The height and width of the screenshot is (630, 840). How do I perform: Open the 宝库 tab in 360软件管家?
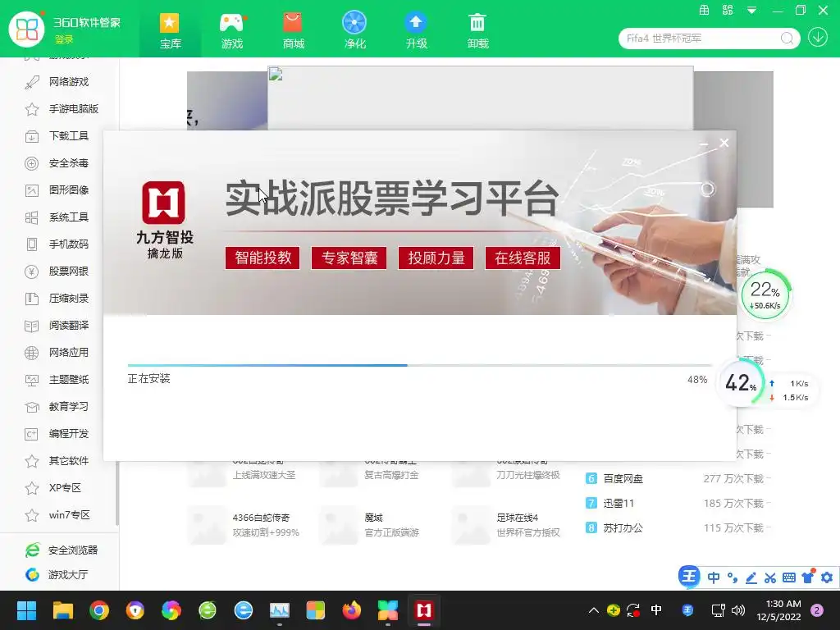click(170, 30)
